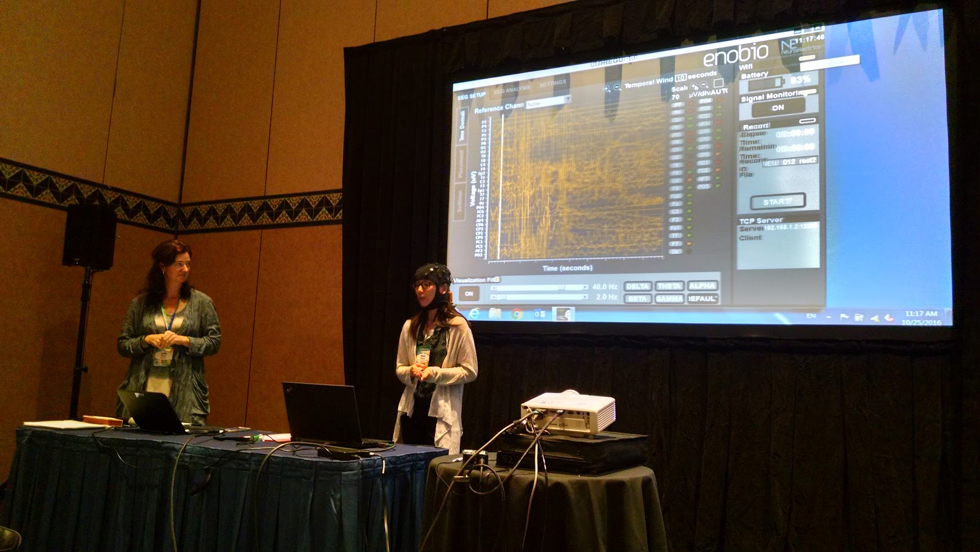980x552 pixels.
Task: Zoom in the time axis magnifier
Action: (606, 89)
